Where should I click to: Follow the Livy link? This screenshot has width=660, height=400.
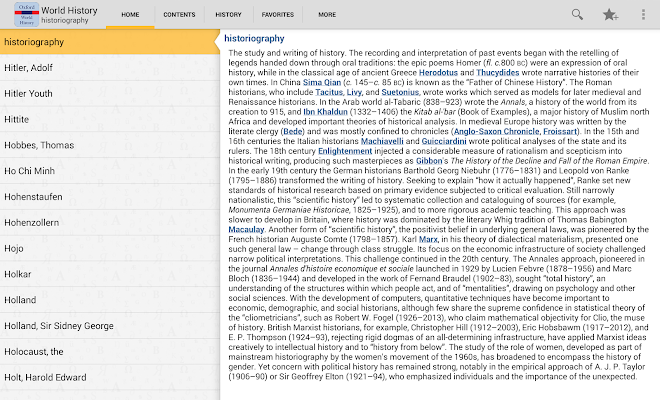[354, 92]
